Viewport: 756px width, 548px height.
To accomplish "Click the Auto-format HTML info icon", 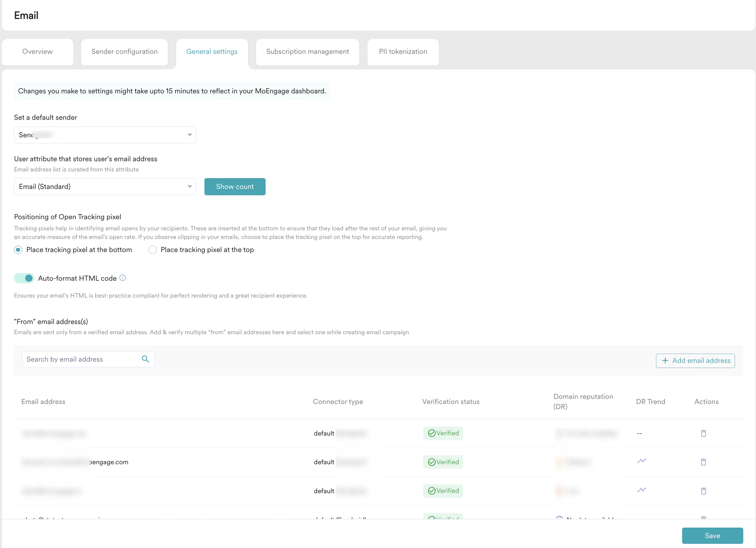I will pos(123,278).
